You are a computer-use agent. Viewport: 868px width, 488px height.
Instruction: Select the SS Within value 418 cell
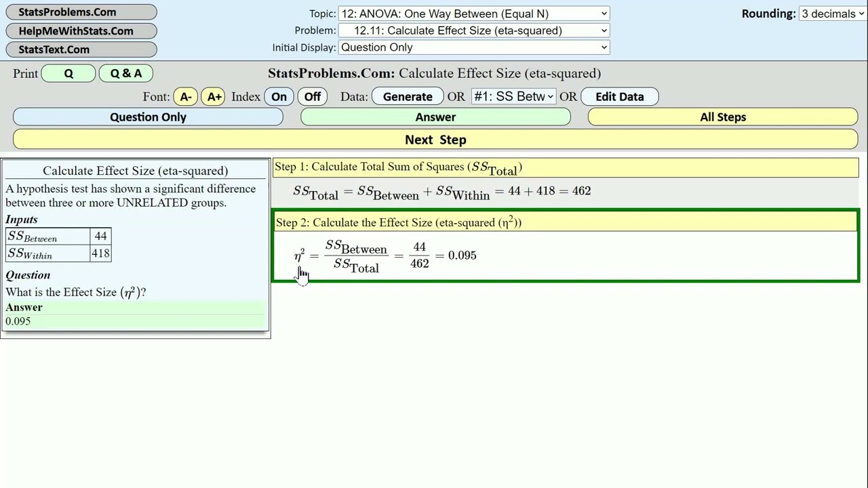pyautogui.click(x=100, y=253)
